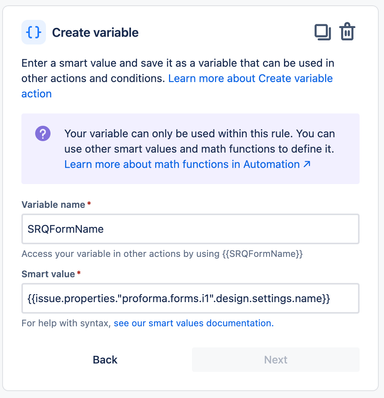Go back with the Back button
The image size is (384, 398).
105,360
